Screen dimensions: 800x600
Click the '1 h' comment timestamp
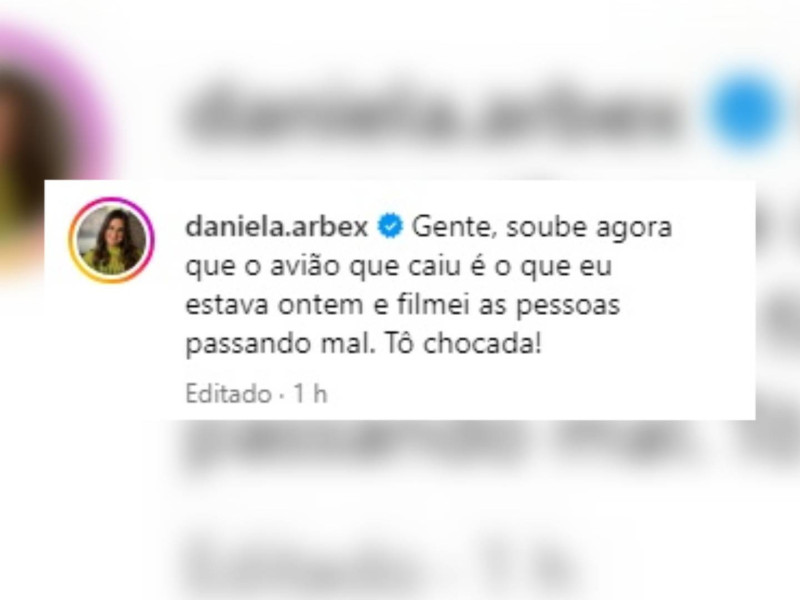310,394
